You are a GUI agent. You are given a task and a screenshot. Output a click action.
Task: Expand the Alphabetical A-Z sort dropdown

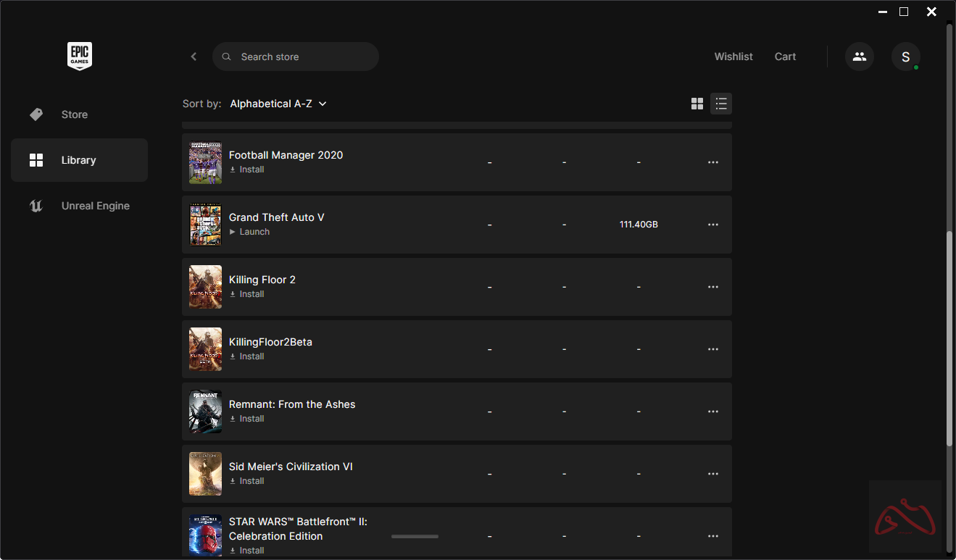coord(278,104)
